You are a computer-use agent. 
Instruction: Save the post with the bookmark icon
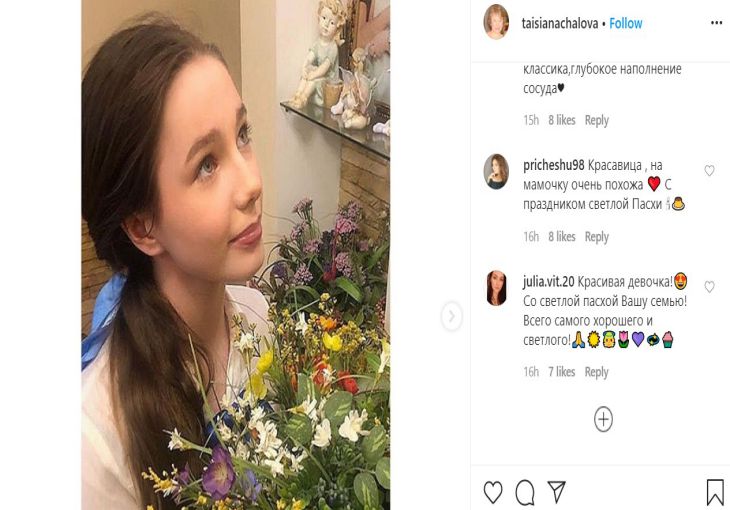[x=715, y=492]
